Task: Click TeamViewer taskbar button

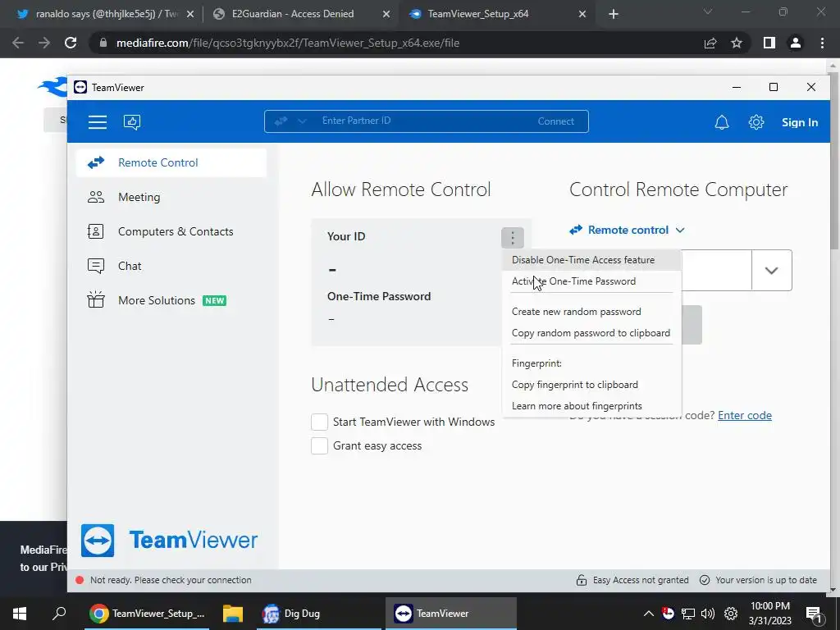Action: (451, 614)
